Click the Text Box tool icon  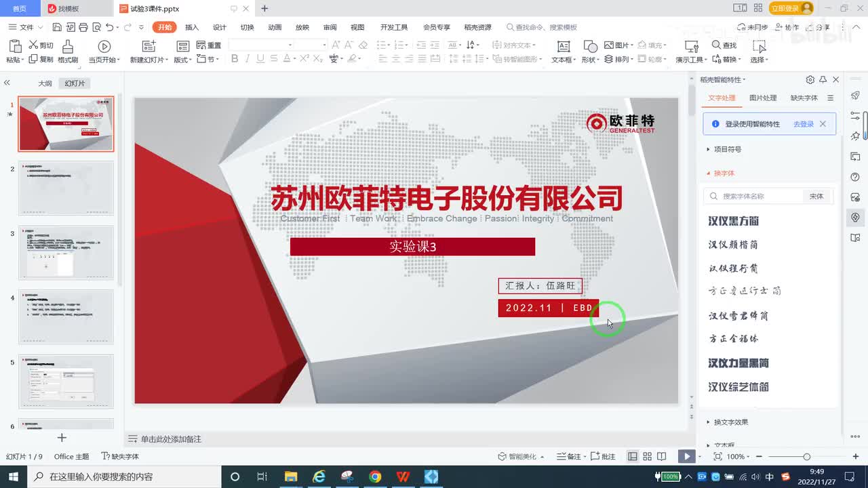pyautogui.click(x=563, y=46)
